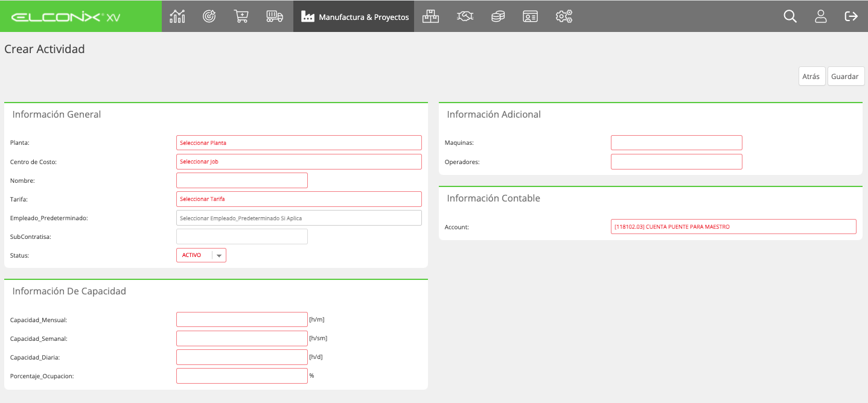
Task: Click the Información De Capacidad heading
Action: click(x=69, y=291)
